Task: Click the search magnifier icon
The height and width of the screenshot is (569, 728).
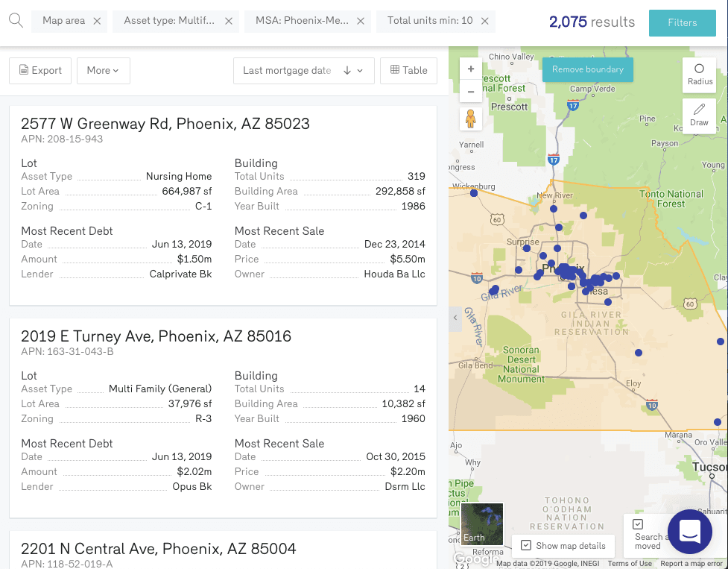Action: (16, 20)
